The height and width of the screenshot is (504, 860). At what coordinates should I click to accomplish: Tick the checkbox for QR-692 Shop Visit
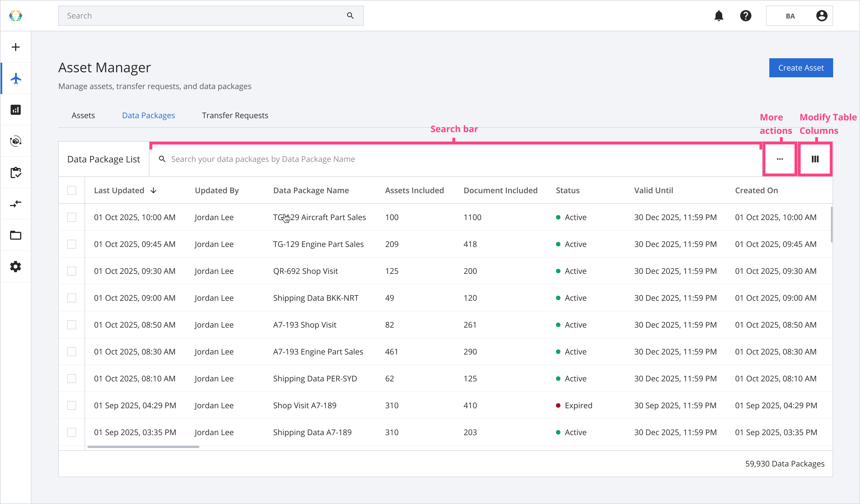72,271
